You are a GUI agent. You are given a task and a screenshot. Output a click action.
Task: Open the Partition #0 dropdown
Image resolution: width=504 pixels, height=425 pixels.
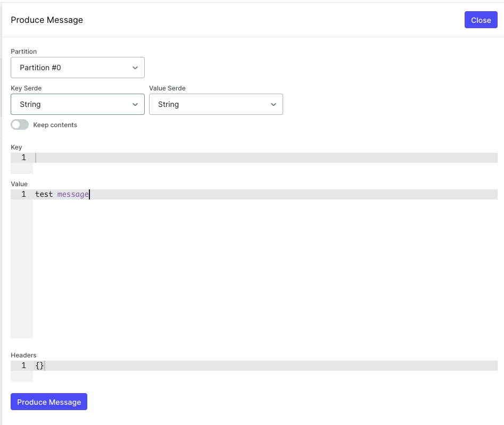pyautogui.click(x=78, y=68)
